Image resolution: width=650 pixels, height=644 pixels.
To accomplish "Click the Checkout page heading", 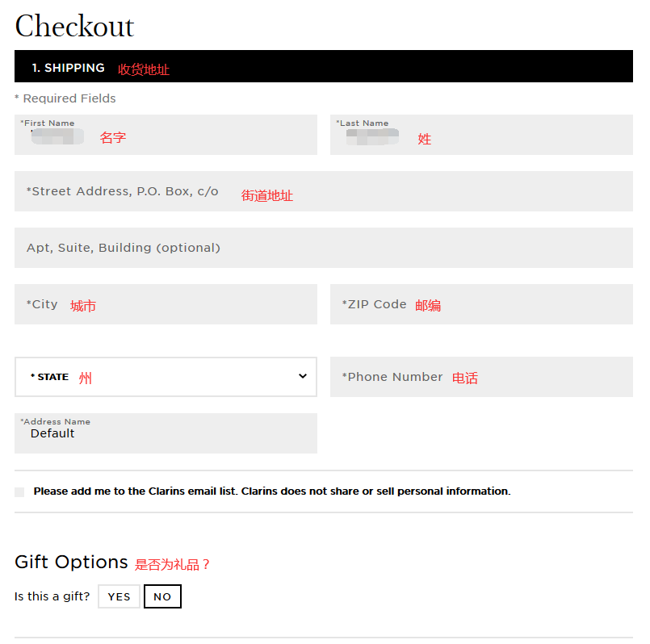I will 74,27.
